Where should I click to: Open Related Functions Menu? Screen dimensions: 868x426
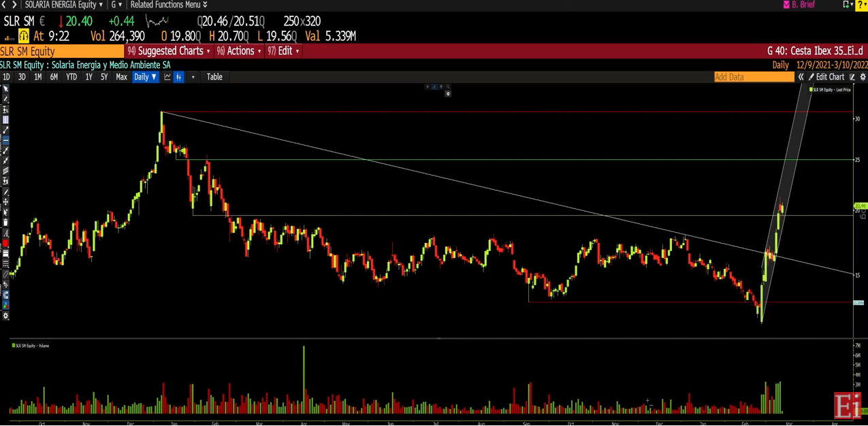[168, 5]
